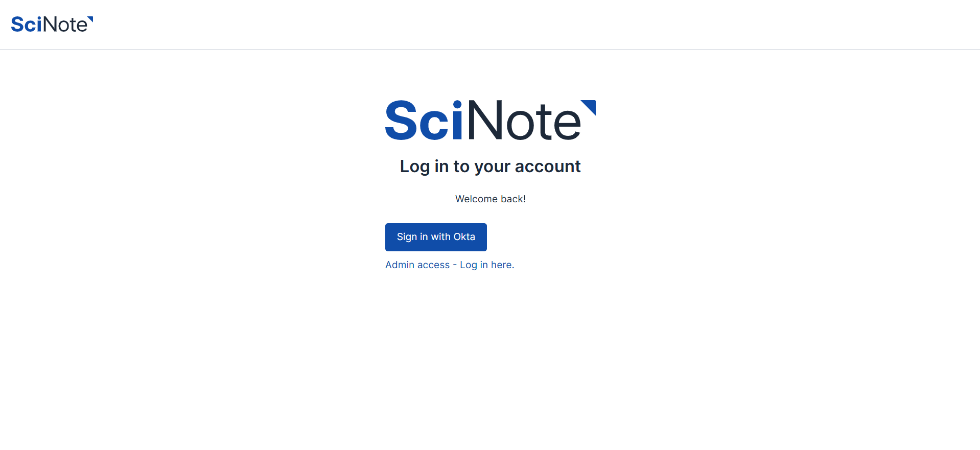This screenshot has height=450, width=980.
Task: Click the word "Welcome" below the heading
Action: click(x=476, y=199)
